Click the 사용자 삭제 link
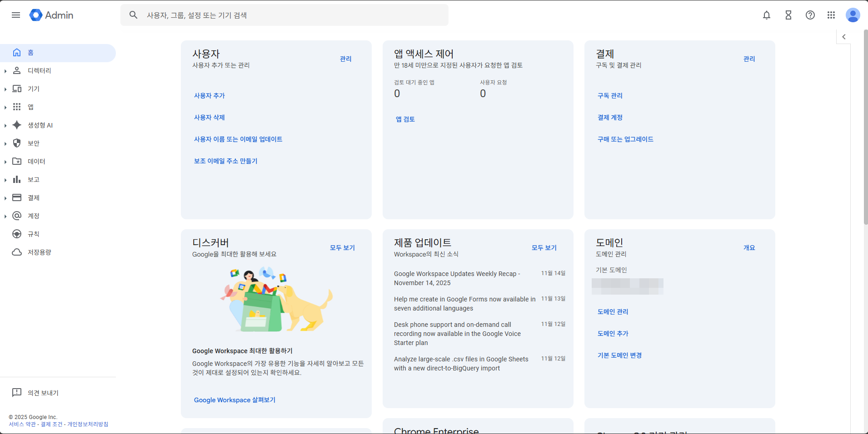The image size is (868, 434). point(210,118)
